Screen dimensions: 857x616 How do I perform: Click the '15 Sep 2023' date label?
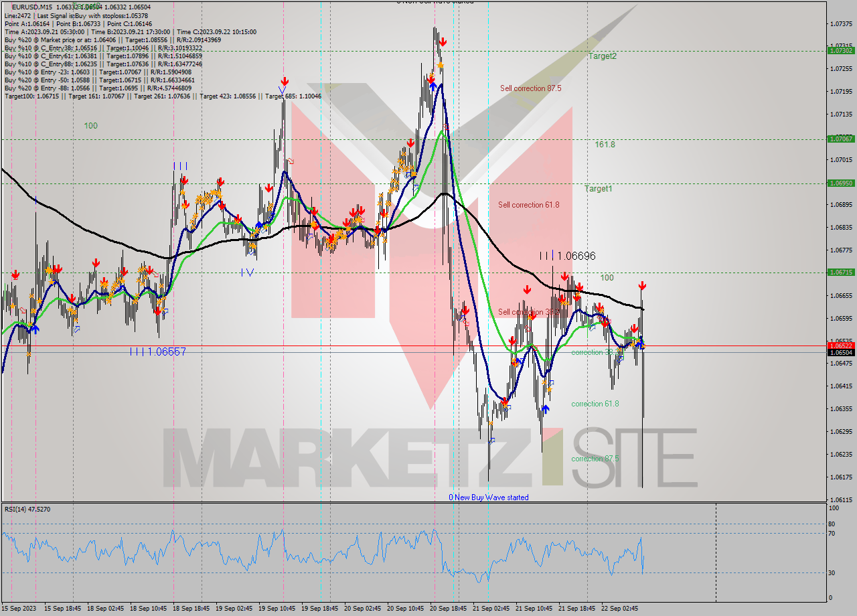pyautogui.click(x=18, y=609)
